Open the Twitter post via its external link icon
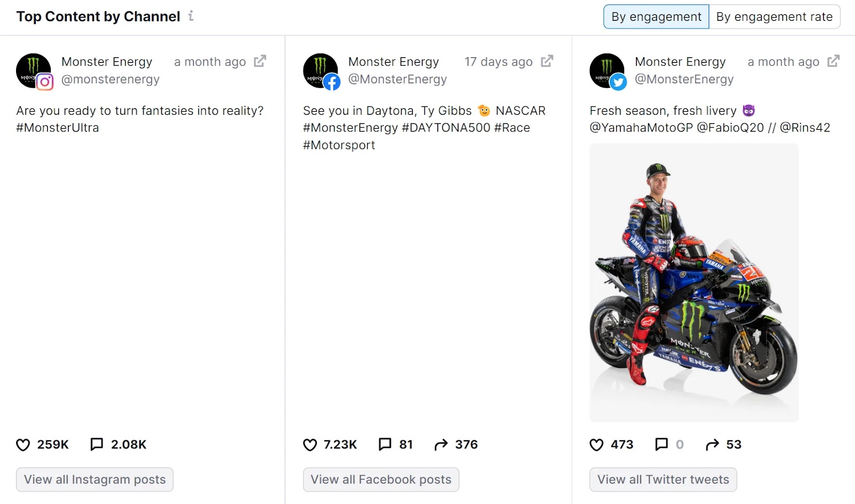 (x=833, y=61)
